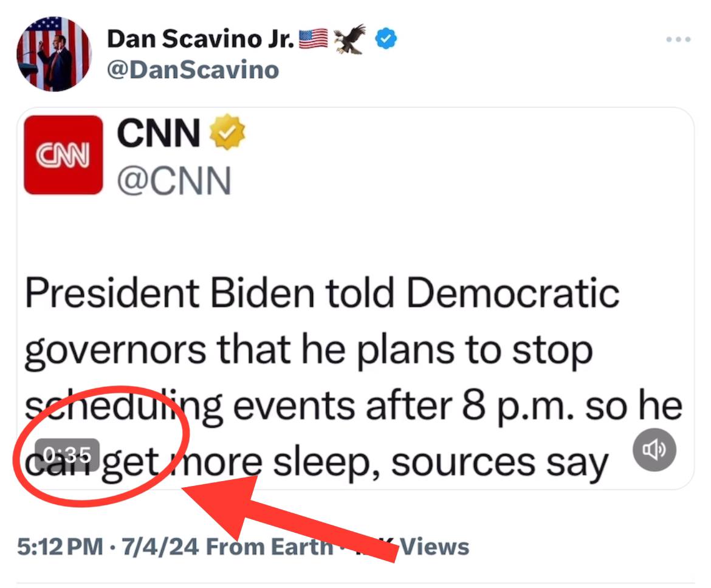Click the eagle emoji beside the name
Viewport: 711px width, 588px height.
(349, 39)
